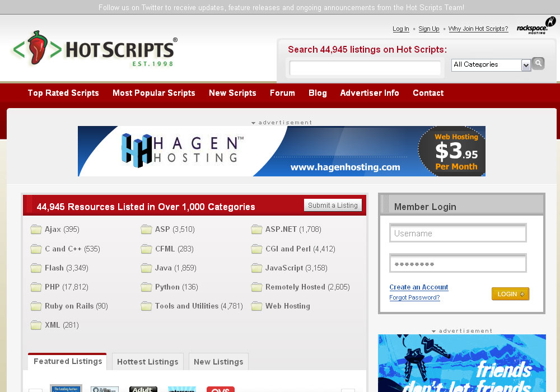
Task: Click the Web Hosting folder icon
Action: tap(256, 306)
